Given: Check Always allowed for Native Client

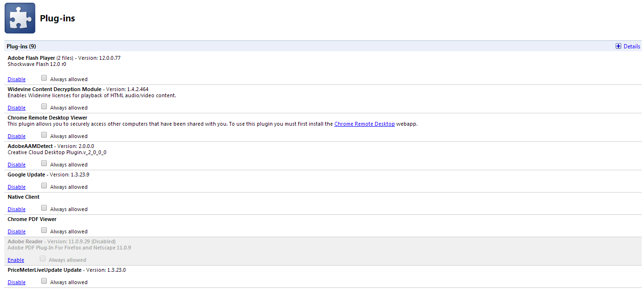Looking at the screenshot, I should coord(44,208).
